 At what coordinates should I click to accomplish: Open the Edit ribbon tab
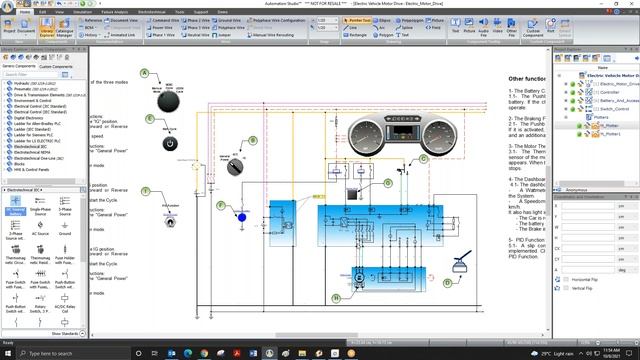click(42, 12)
